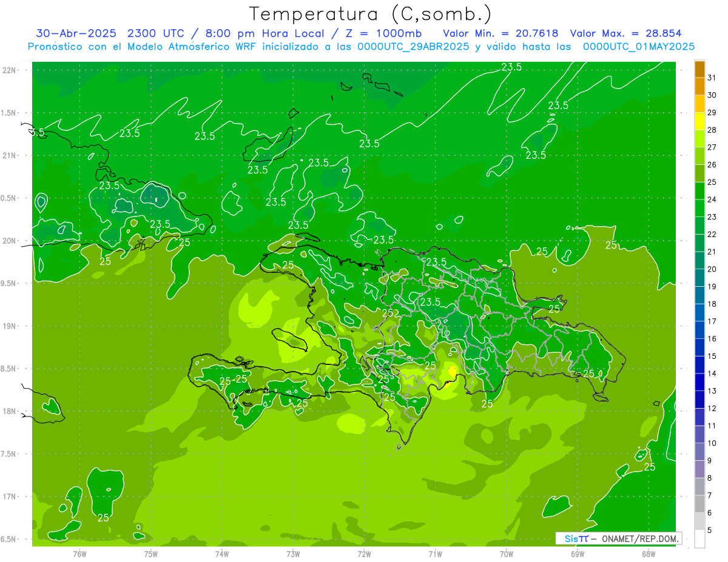This screenshot has height=562, width=728.
Task: Click the '20N' latitude axis label
Action: point(10,241)
